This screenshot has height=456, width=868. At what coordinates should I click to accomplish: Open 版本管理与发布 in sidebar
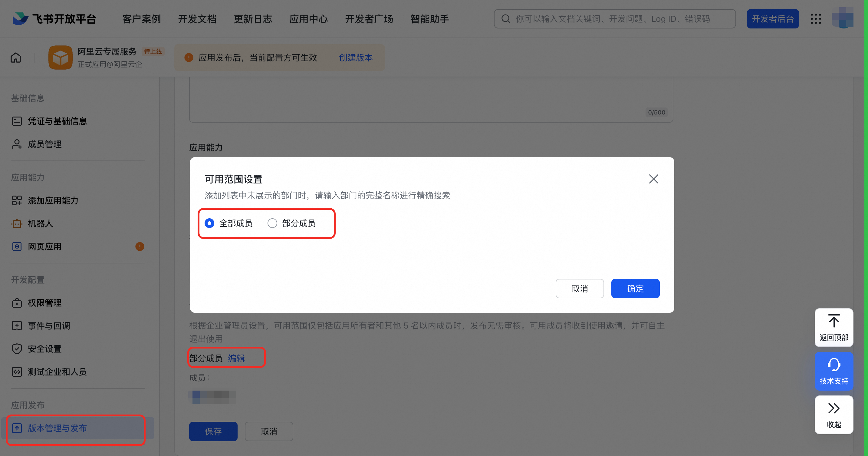pos(57,428)
